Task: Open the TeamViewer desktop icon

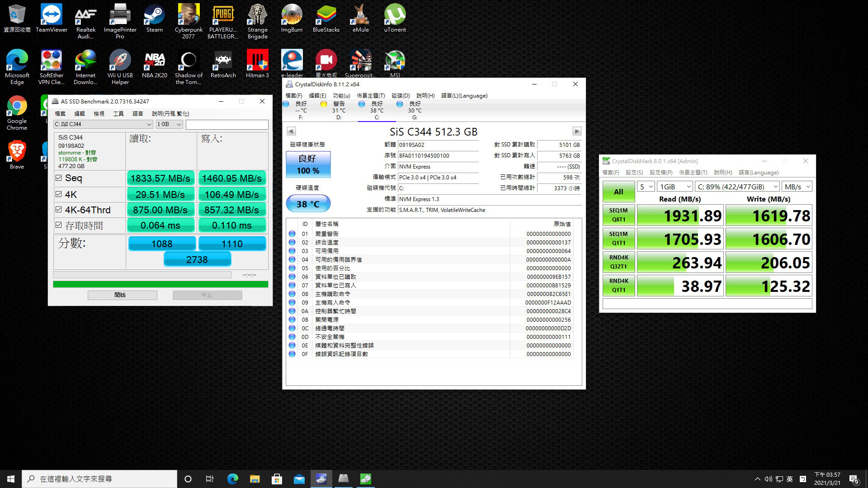Action: [52, 18]
